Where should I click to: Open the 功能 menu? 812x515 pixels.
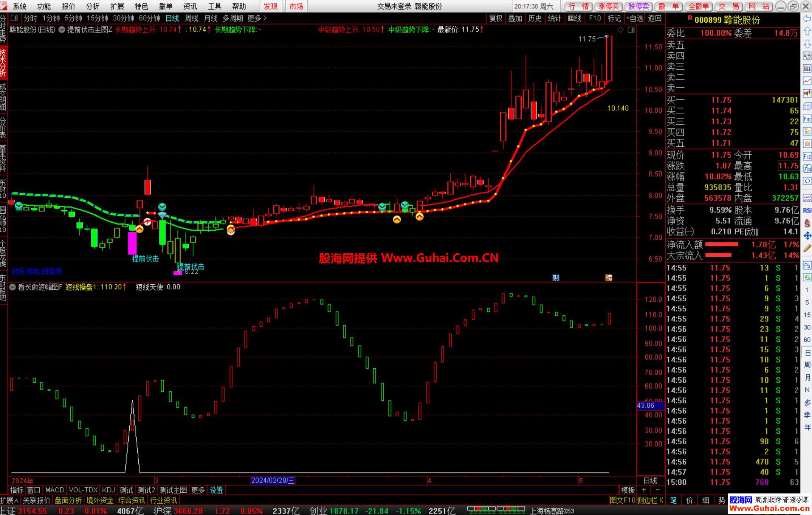[x=44, y=6]
